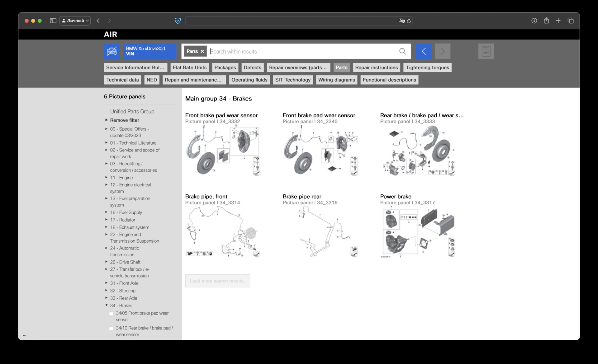Expand the 11 - Engine group
598x364 pixels.
tap(107, 177)
